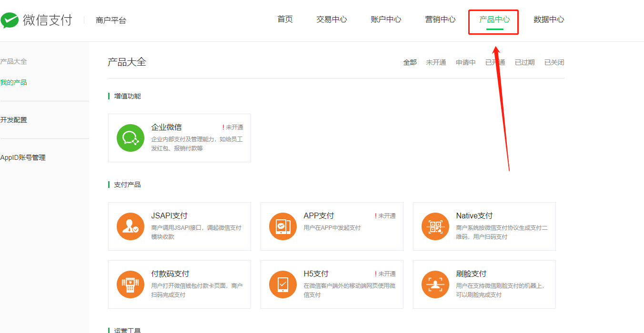
Task: Open AppID账号管理 in the left sidebar
Action: pyautogui.click(x=23, y=157)
